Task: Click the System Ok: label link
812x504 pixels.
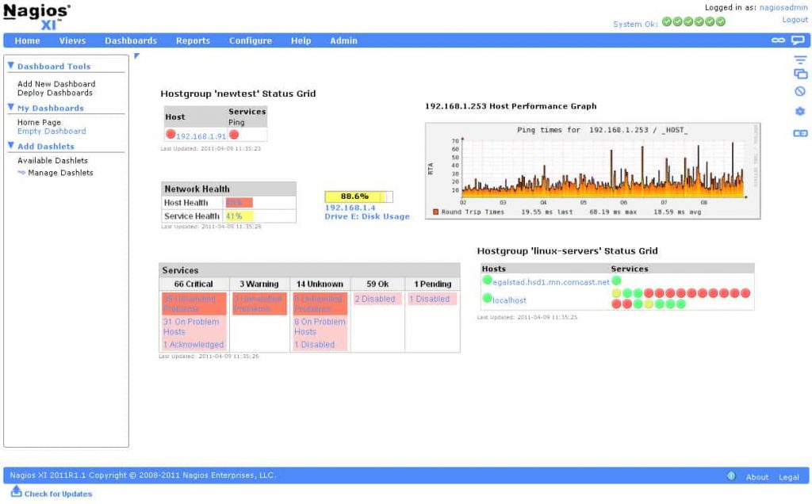Action: pos(635,24)
